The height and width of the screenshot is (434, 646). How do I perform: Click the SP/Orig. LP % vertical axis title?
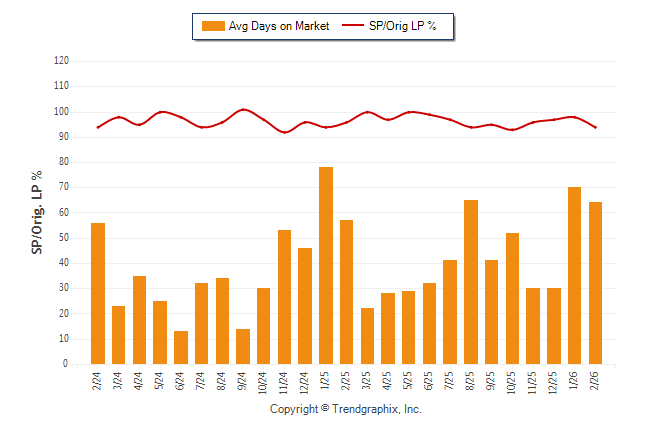click(x=37, y=212)
